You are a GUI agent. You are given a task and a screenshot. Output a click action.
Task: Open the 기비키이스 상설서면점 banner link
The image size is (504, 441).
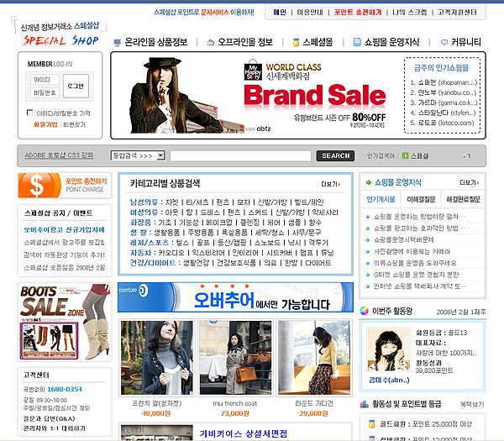point(243,433)
